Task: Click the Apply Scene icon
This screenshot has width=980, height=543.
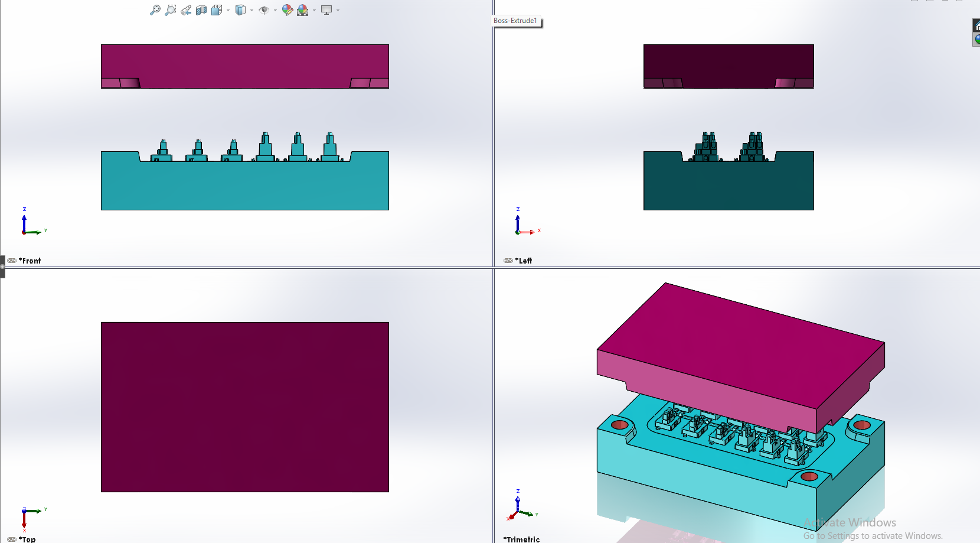Action: pos(303,10)
